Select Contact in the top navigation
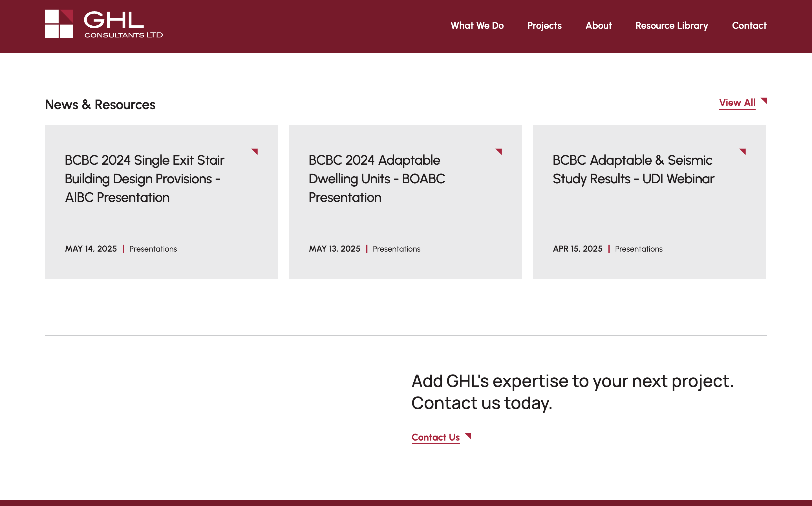This screenshot has height=506, width=812. tap(749, 25)
